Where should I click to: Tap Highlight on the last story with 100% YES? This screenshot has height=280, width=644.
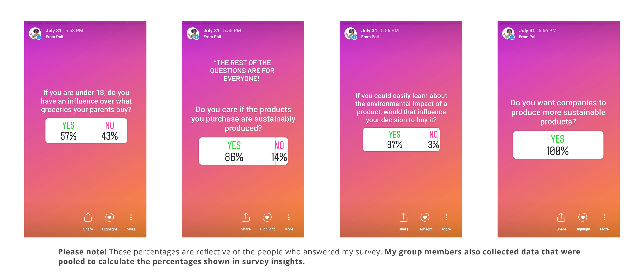coord(582,217)
